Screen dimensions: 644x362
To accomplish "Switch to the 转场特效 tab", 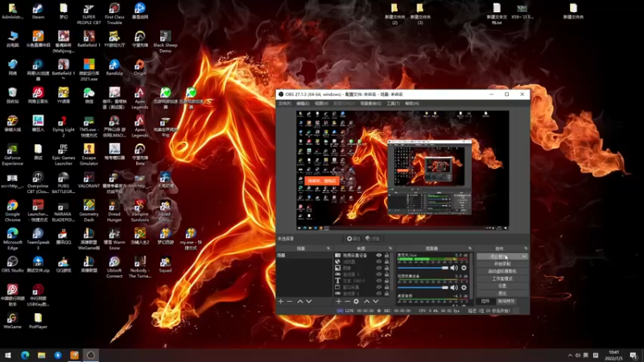I will (506, 301).
